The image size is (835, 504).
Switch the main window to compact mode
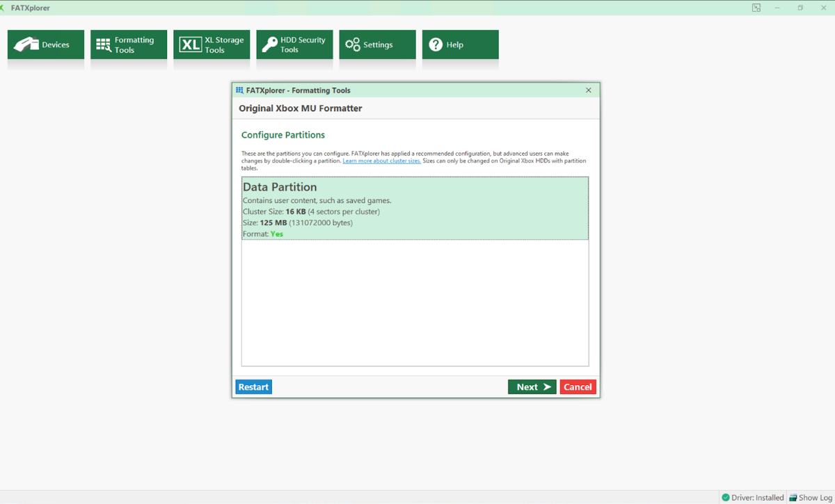[756, 8]
